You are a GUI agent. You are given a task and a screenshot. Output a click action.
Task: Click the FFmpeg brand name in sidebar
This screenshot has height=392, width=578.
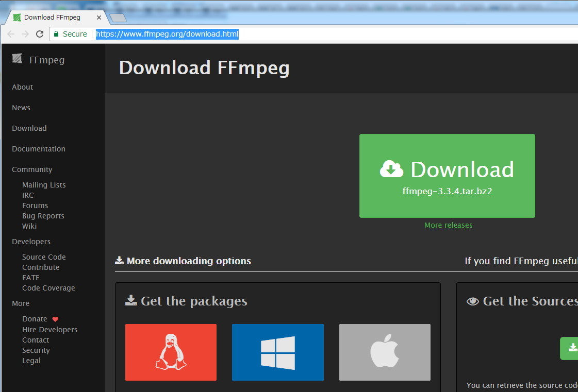47,60
